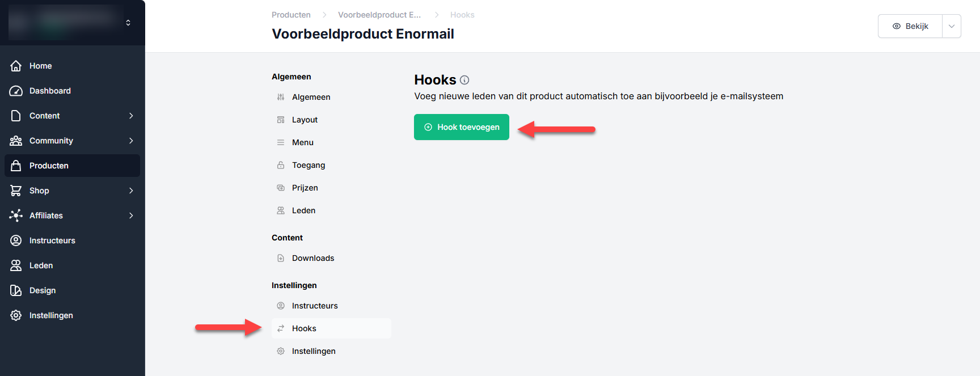
Task: Click the Shop cart icon
Action: pyautogui.click(x=16, y=191)
